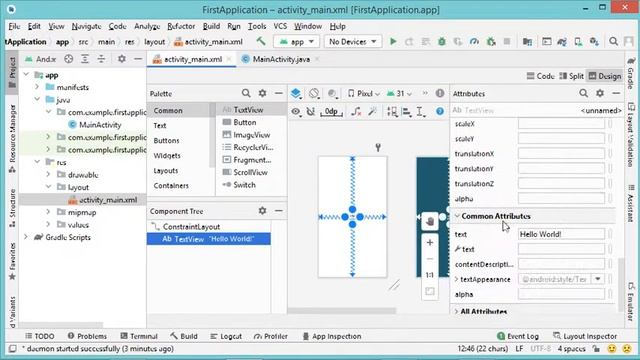Click the Make Project hammer icon
This screenshot has width=640, height=360.
click(x=261, y=41)
